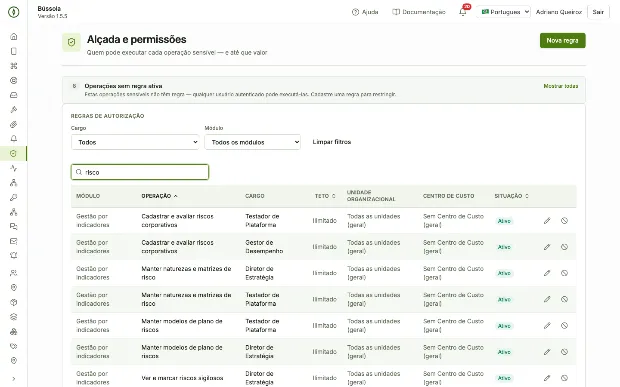Open the cube box sidebar icon
Screen dimensions: 620x387
13,302
